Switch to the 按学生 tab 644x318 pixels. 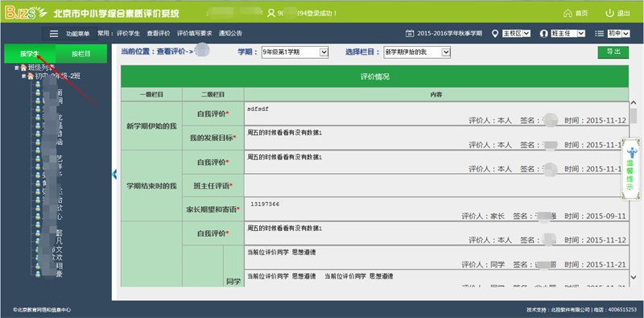click(30, 54)
